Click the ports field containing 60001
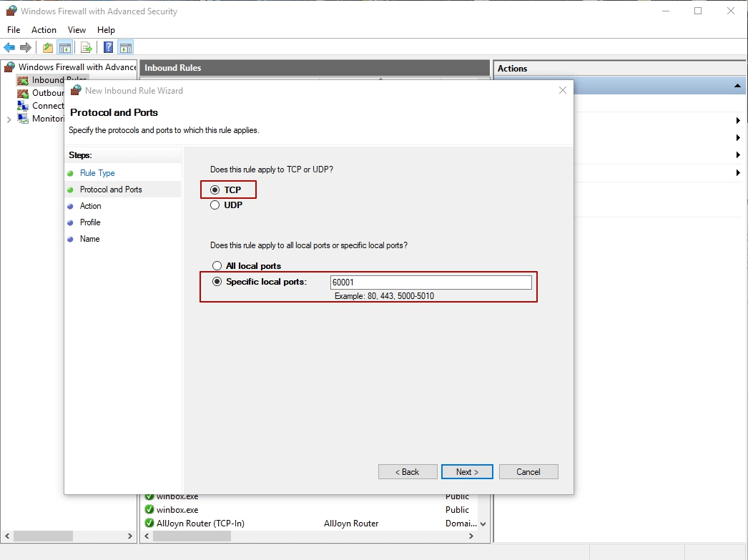This screenshot has width=748, height=560. point(431,282)
